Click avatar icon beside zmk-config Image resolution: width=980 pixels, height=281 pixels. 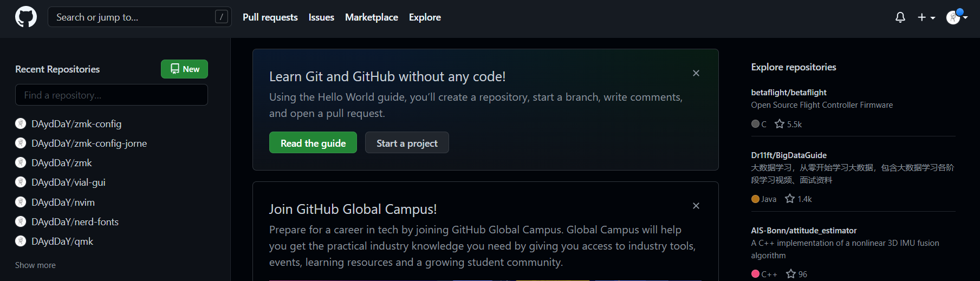click(21, 123)
